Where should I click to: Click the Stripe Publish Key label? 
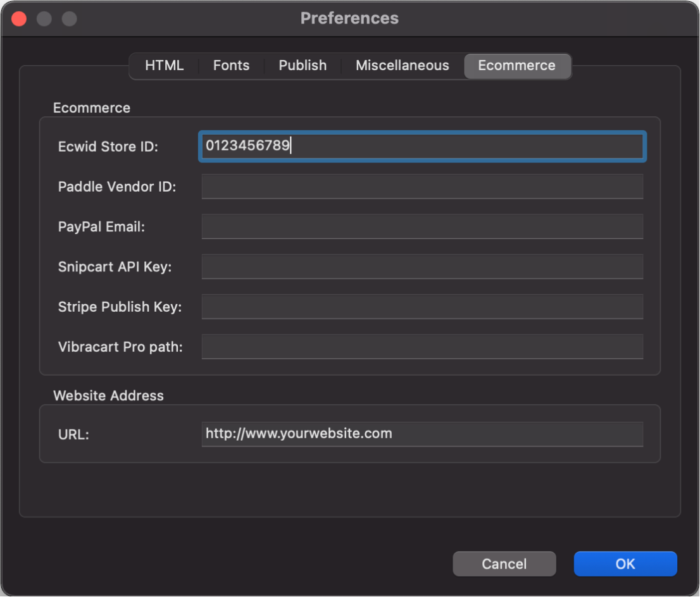click(120, 307)
